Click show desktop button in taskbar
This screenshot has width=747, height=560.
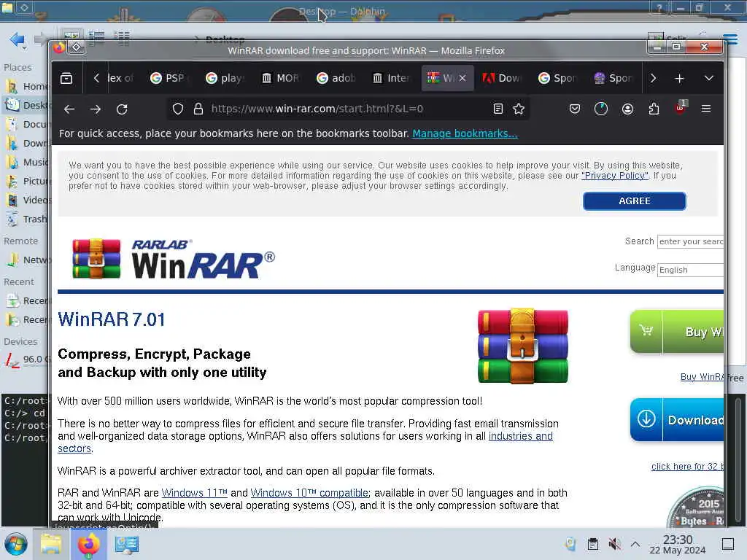pyautogui.click(x=728, y=544)
